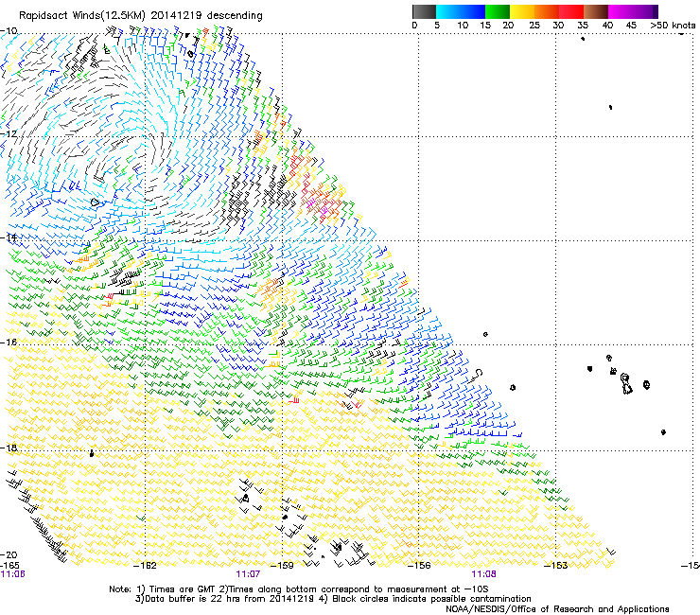Click the '-12' latitude axis label
Viewport: 700px width, 615px height.
tap(9, 134)
